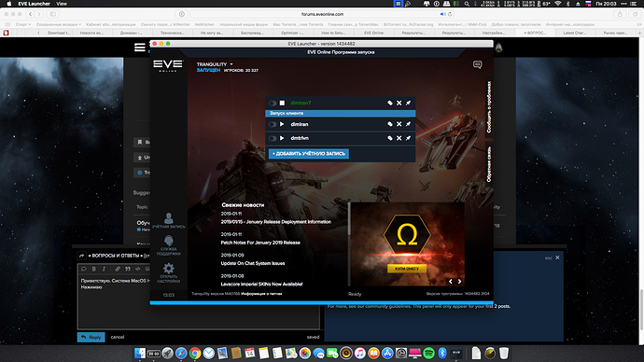Viewport: 644px width, 362px height.
Task: Toggle the switch beside dimiran7
Action: pos(273,103)
